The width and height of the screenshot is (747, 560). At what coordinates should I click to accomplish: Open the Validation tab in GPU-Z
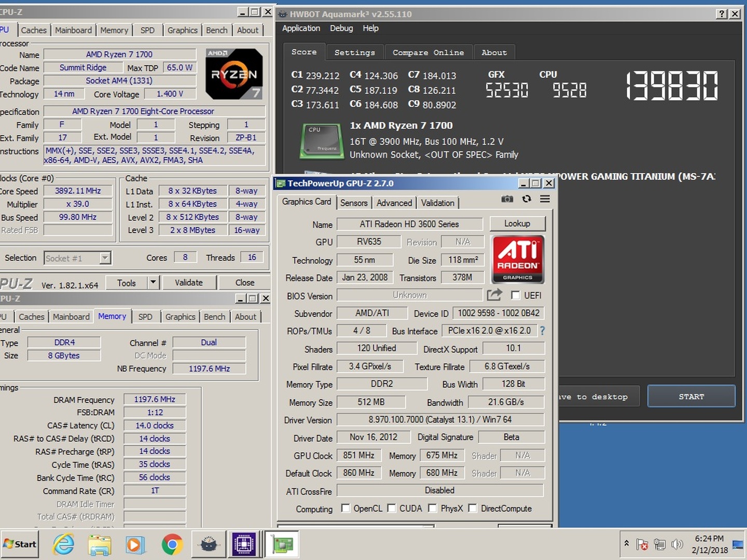(x=437, y=203)
